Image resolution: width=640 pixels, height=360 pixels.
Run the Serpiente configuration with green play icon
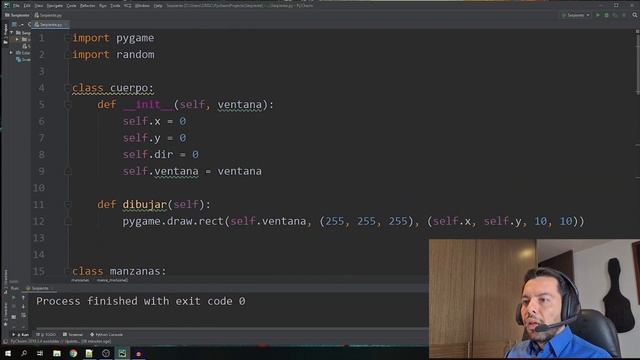[x=598, y=15]
